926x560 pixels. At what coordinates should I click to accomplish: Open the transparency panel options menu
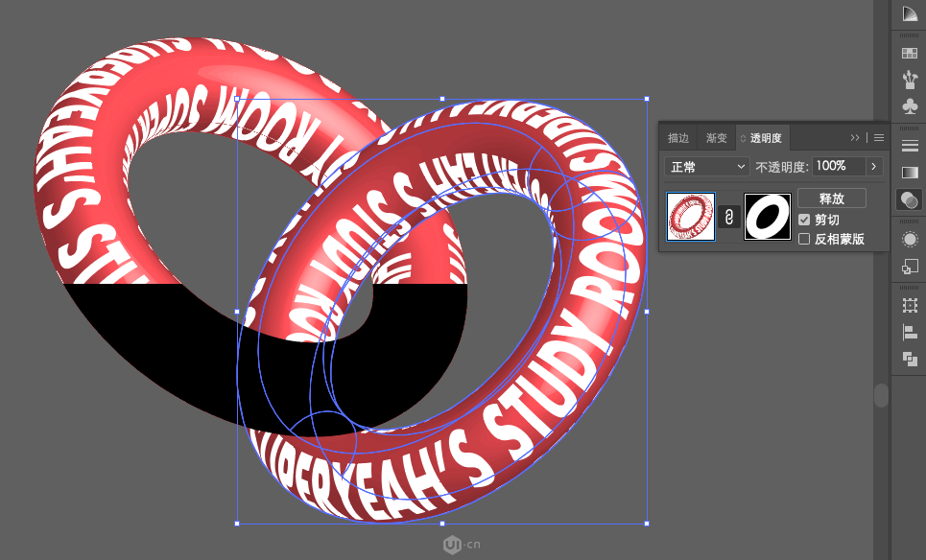pyautogui.click(x=879, y=137)
